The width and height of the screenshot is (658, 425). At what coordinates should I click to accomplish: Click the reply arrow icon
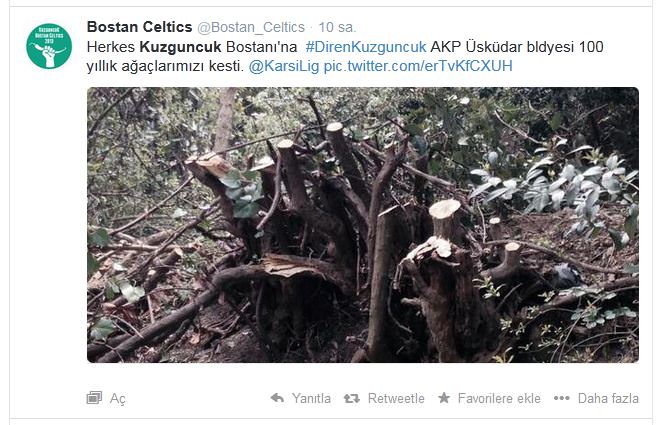[277, 397]
